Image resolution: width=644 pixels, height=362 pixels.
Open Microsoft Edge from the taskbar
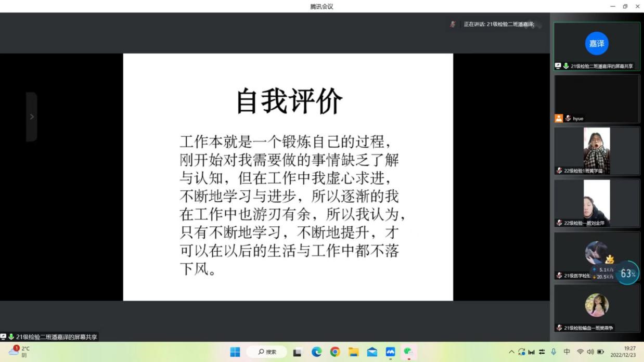pos(316,352)
